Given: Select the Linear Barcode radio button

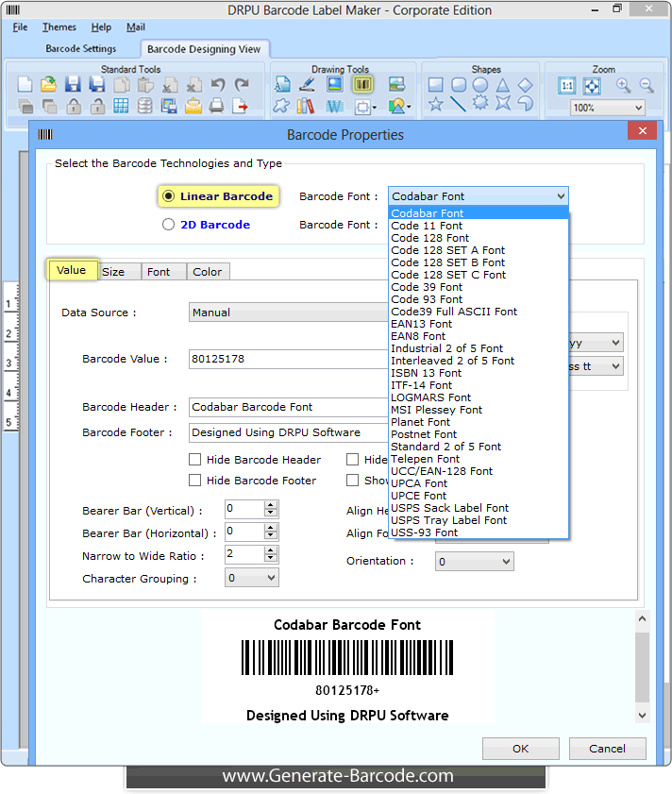Looking at the screenshot, I should [x=169, y=196].
